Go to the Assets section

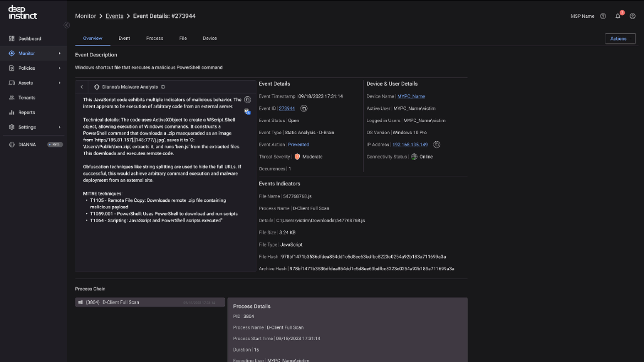pyautogui.click(x=33, y=83)
